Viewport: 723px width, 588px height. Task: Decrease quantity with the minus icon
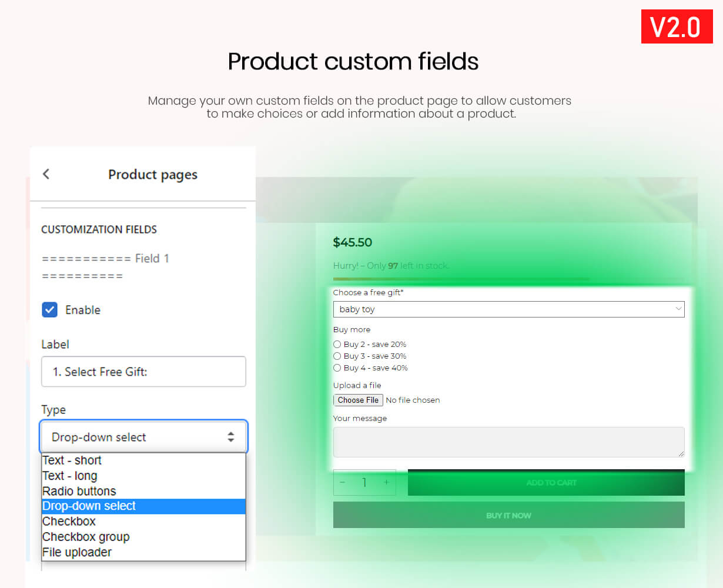(x=343, y=482)
